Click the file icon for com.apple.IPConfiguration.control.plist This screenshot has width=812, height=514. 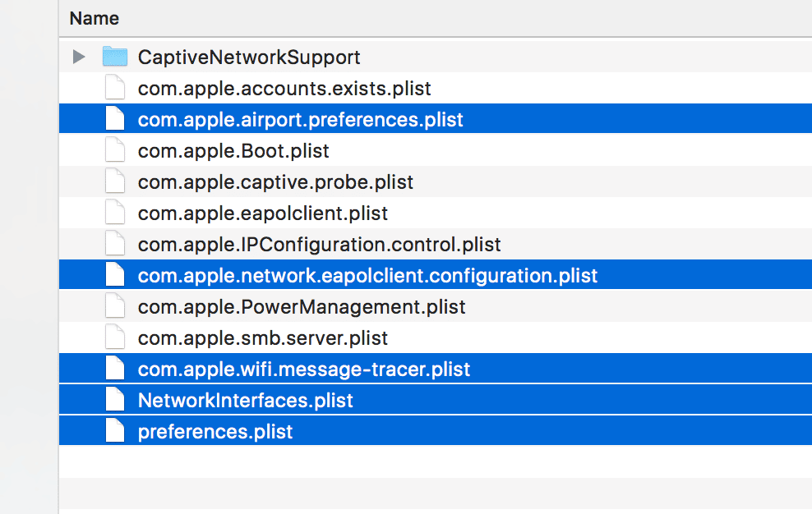[x=115, y=243]
